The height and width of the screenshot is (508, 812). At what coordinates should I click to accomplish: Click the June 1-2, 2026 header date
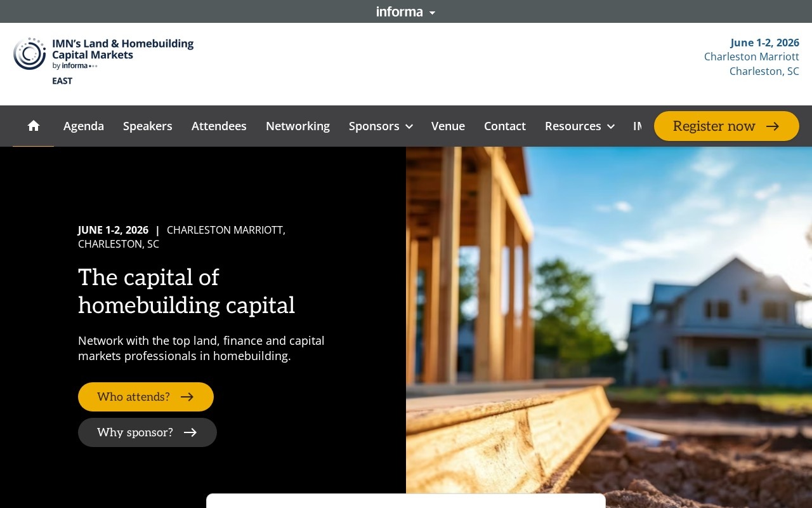pyautogui.click(x=764, y=43)
